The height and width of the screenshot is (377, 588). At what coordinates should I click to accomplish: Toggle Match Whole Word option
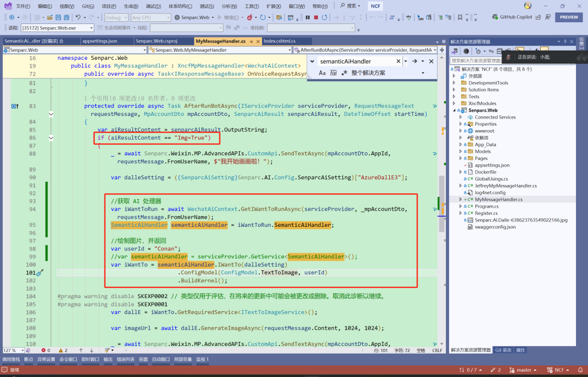[333, 73]
